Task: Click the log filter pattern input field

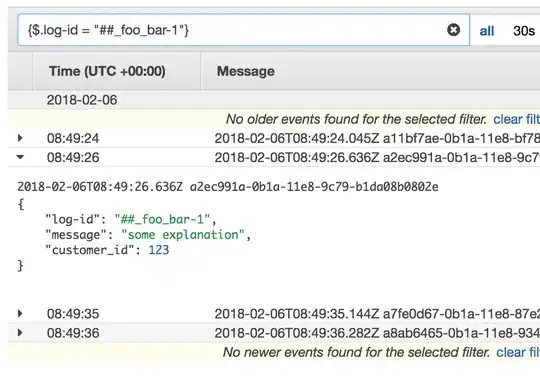Action: tap(243, 30)
